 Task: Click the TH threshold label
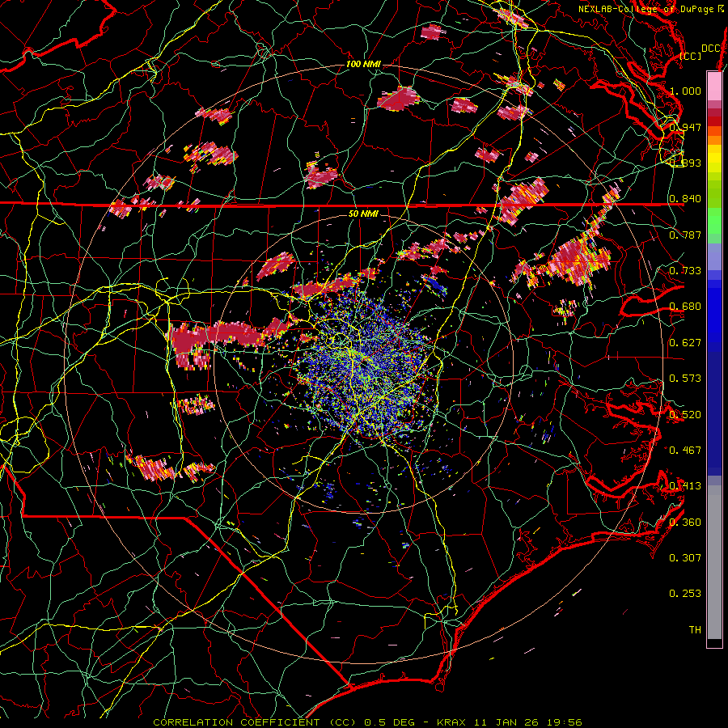[x=695, y=630]
